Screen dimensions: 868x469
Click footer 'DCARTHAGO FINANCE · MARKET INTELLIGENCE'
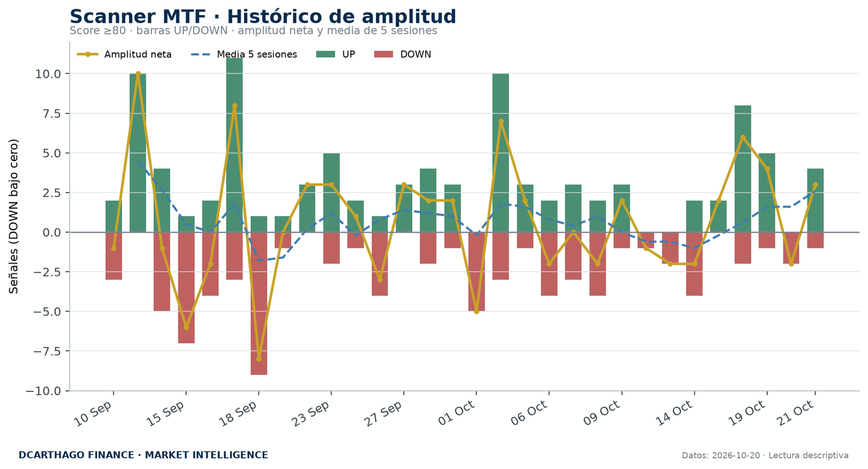click(143, 455)
